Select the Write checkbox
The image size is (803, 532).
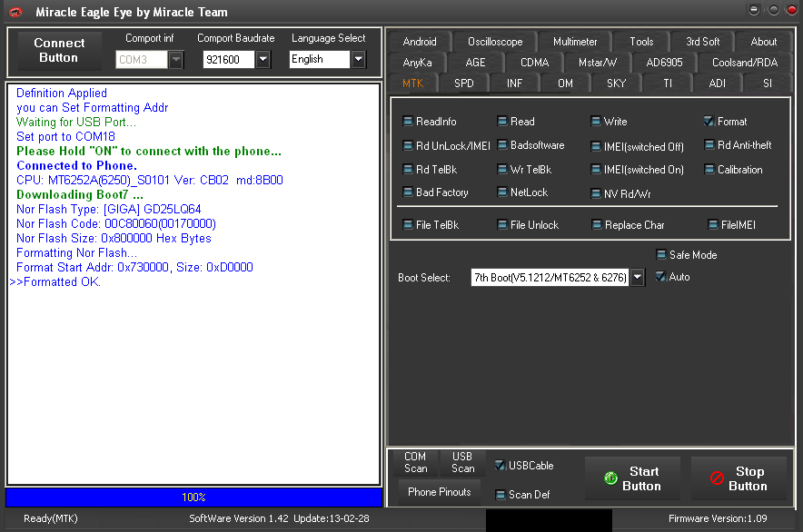coord(596,122)
